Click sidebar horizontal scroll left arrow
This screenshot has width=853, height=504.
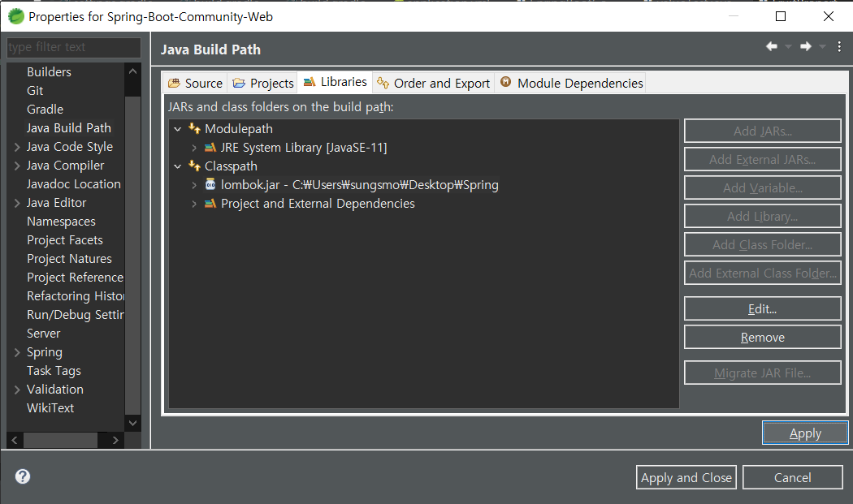coord(15,441)
